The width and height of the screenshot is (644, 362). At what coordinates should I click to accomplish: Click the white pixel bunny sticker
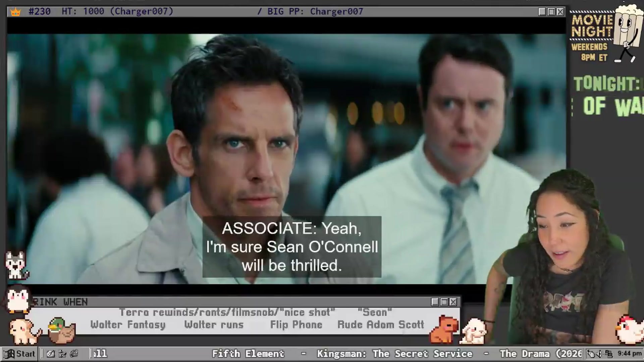coord(473,331)
